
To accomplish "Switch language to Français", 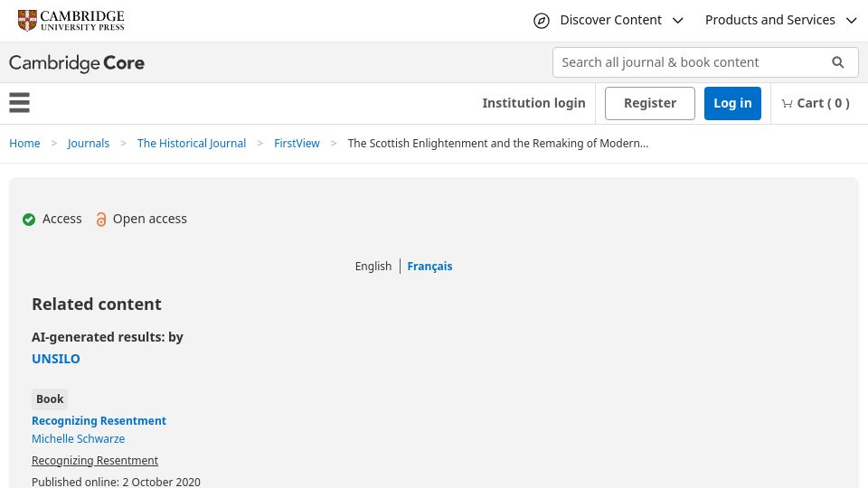I will coord(429,266).
